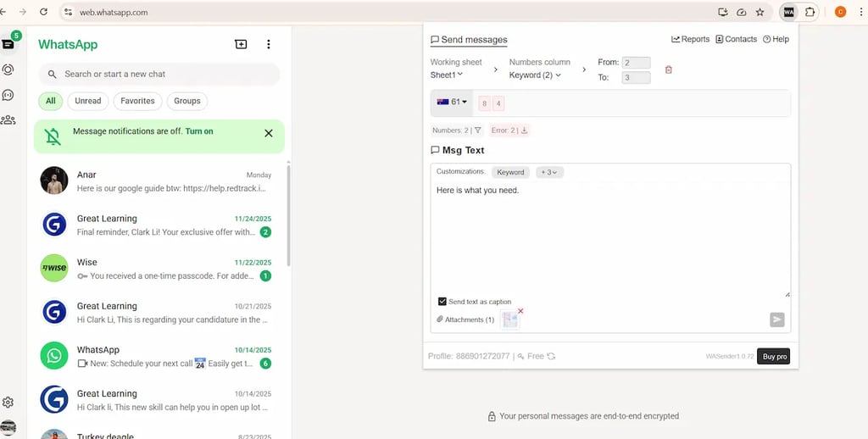This screenshot has width=868, height=439.
Task: Go forward in browser history
Action: [x=23, y=12]
